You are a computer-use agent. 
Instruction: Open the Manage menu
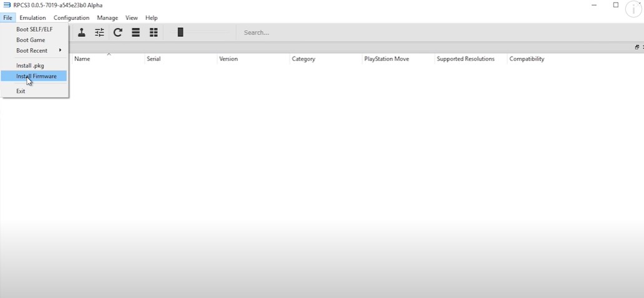(x=107, y=17)
